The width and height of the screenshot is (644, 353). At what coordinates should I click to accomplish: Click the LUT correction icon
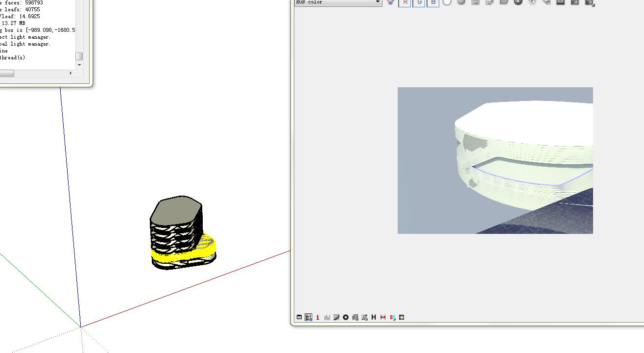click(x=364, y=317)
